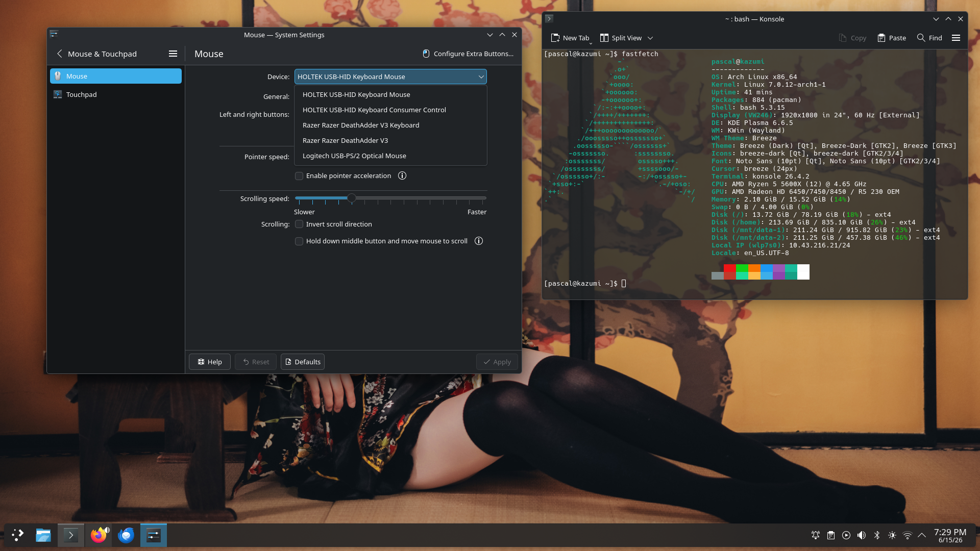This screenshot has height=551, width=980.
Task: Open the Plasma application launcher
Action: pyautogui.click(x=18, y=535)
